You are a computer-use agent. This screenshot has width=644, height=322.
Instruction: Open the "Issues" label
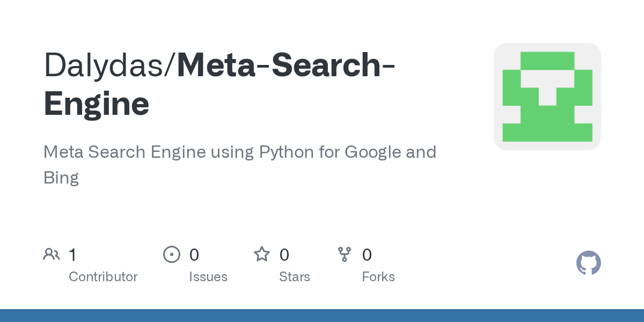[x=208, y=277]
